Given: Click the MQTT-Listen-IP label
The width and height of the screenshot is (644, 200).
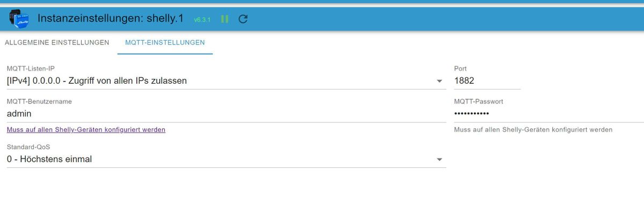Looking at the screenshot, I should coord(31,69).
